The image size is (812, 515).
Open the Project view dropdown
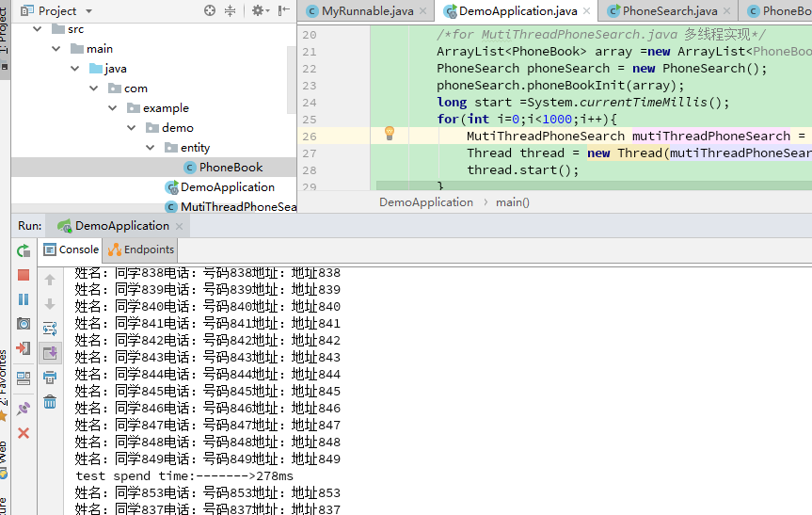tap(88, 11)
